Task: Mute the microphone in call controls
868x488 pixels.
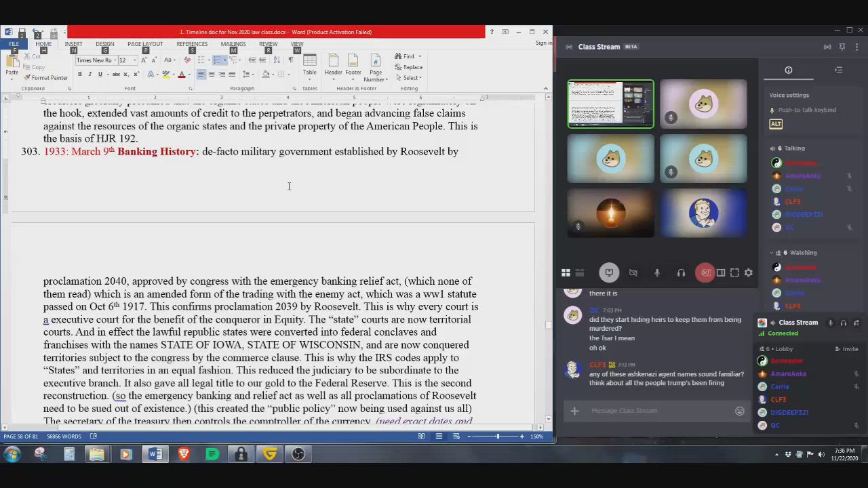Action: (x=656, y=272)
